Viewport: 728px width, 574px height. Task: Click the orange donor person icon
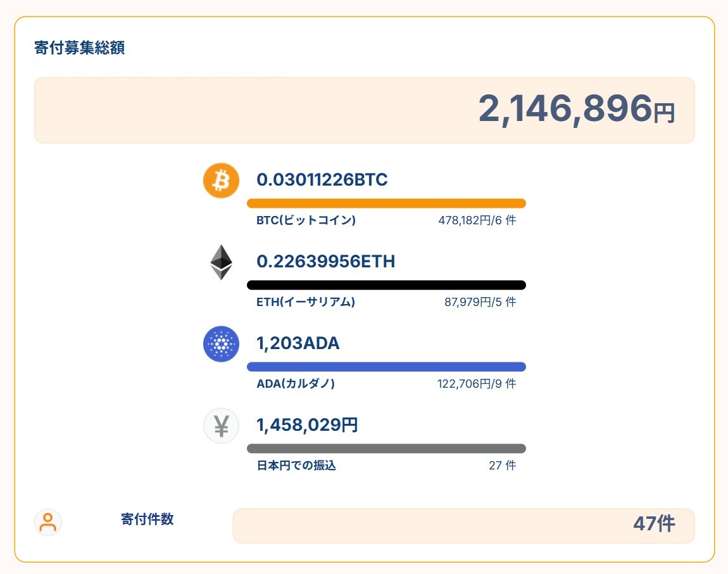click(x=48, y=522)
